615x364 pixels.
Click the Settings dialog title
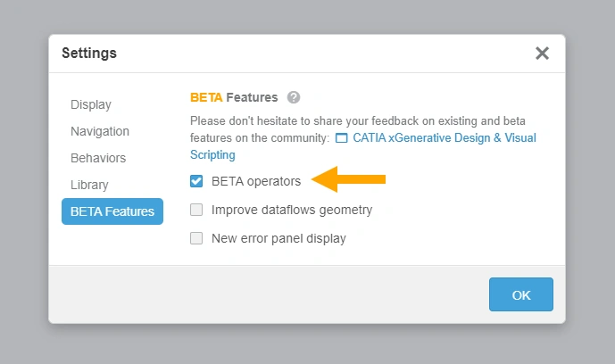[89, 54]
